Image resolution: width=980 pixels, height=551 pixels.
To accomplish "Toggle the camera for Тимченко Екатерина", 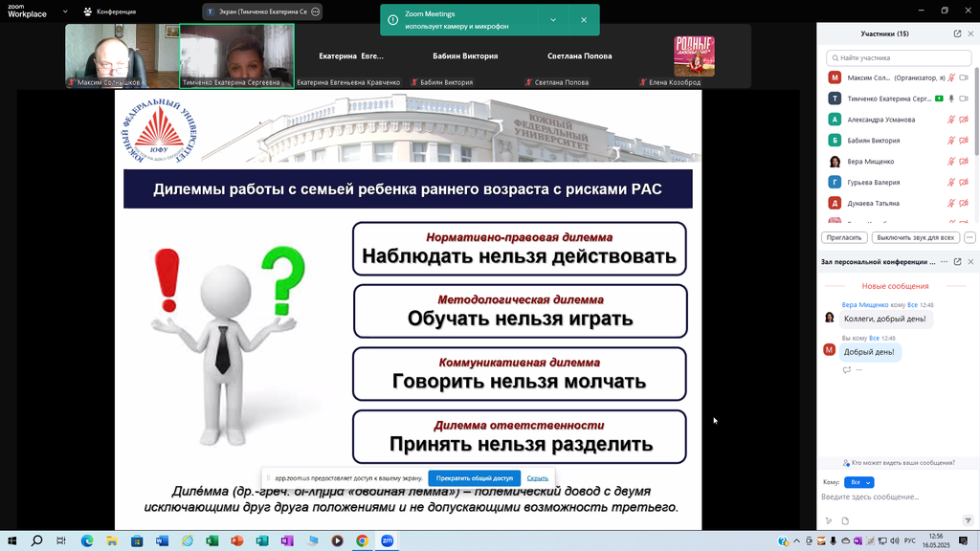I will click(x=964, y=99).
